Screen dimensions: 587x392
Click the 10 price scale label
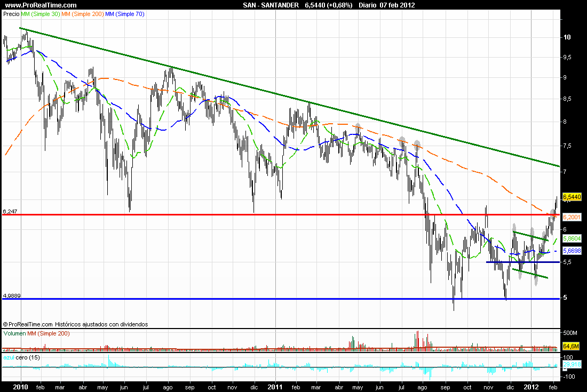567,37
